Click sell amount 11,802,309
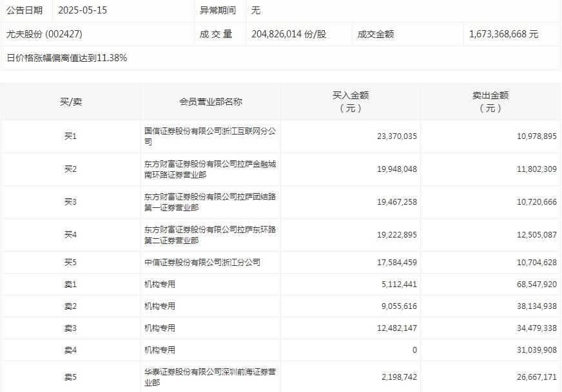 click(x=537, y=169)
